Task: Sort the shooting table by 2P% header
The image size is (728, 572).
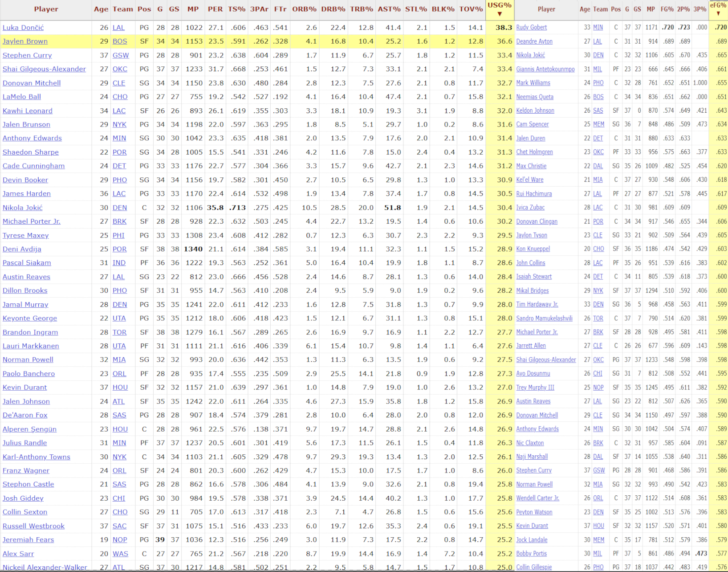Action: (683, 9)
